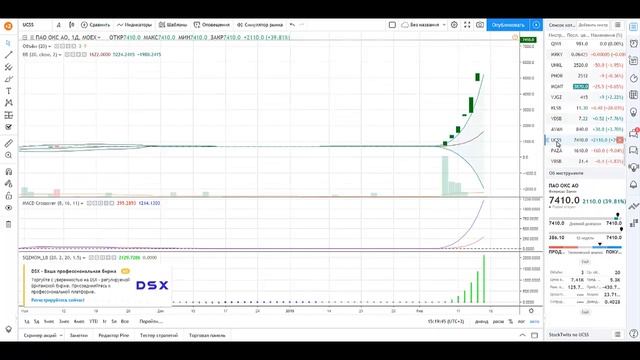Open the forecasting and measurement tools
The width and height of the screenshot is (640, 360).
8,115
